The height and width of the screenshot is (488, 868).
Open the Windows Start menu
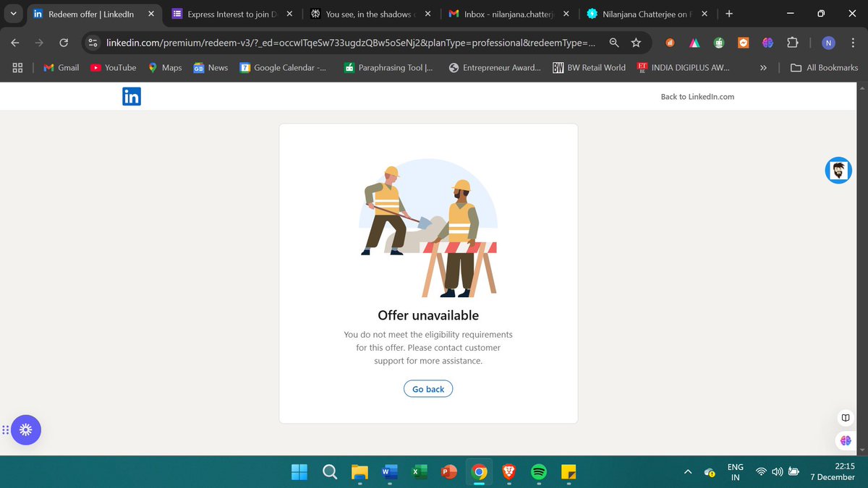pyautogui.click(x=299, y=472)
